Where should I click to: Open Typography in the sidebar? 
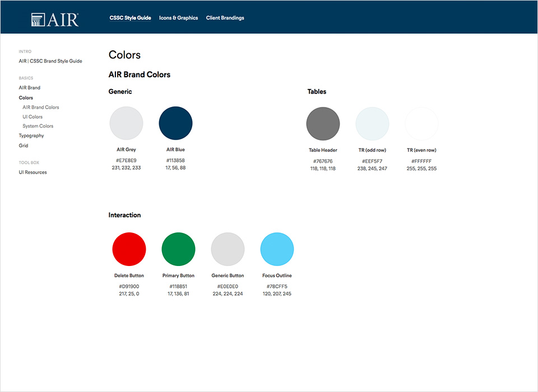pos(31,136)
